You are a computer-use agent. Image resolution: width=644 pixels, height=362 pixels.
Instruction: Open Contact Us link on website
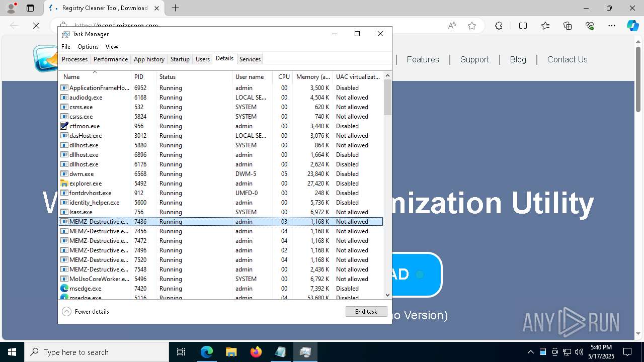(567, 59)
